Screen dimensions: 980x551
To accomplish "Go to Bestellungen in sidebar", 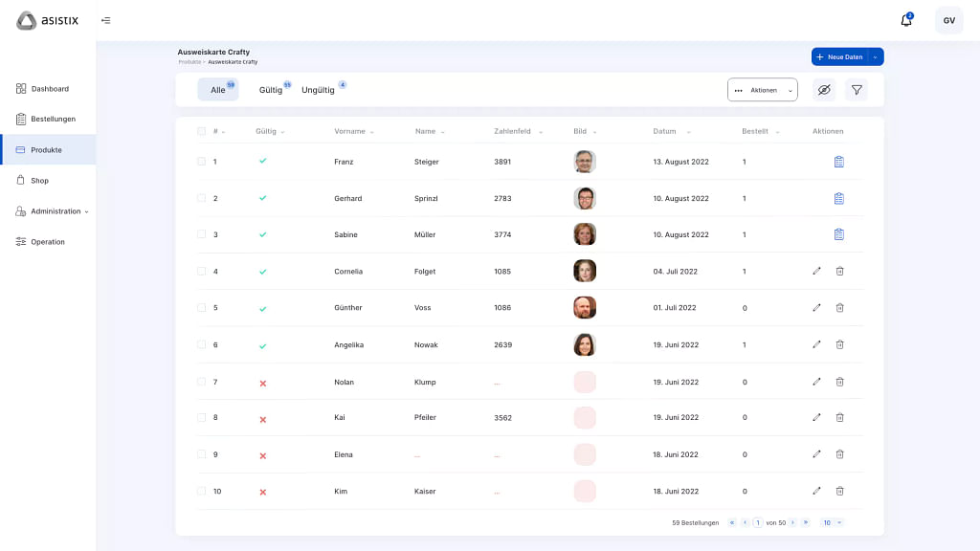I will 53,120.
